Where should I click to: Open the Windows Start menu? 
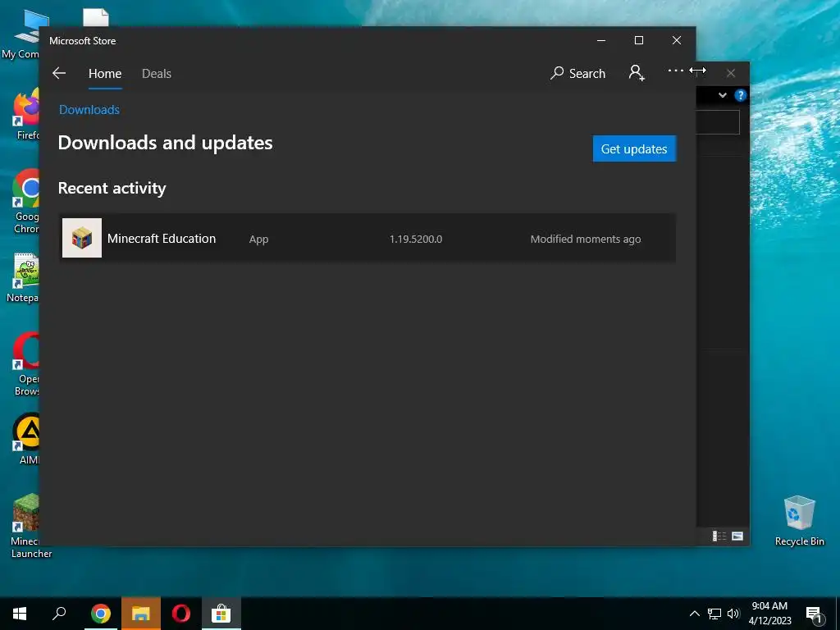(x=20, y=614)
